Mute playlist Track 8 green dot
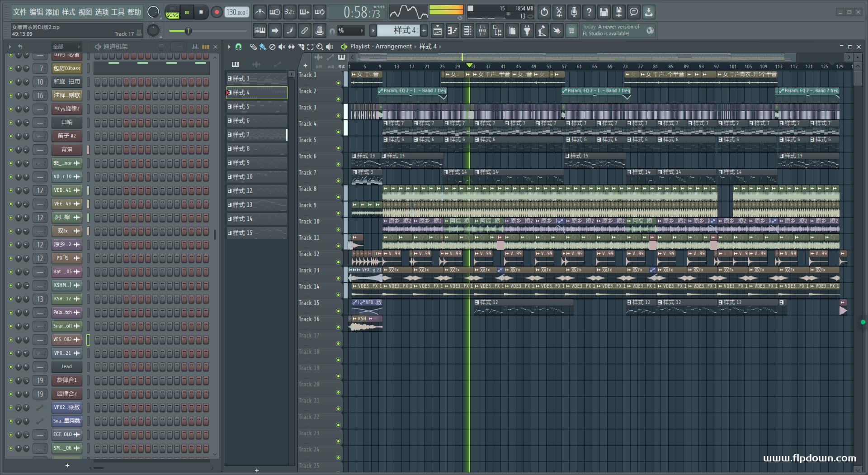Image resolution: width=868 pixels, height=475 pixels. pyautogui.click(x=338, y=197)
